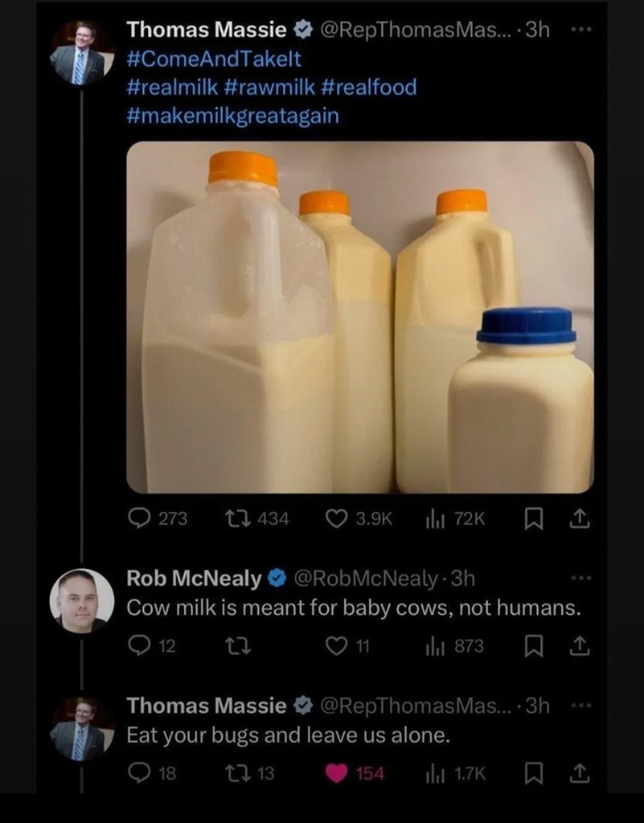Enlarge the milk jugs photo
The height and width of the screenshot is (823, 644).
click(359, 317)
